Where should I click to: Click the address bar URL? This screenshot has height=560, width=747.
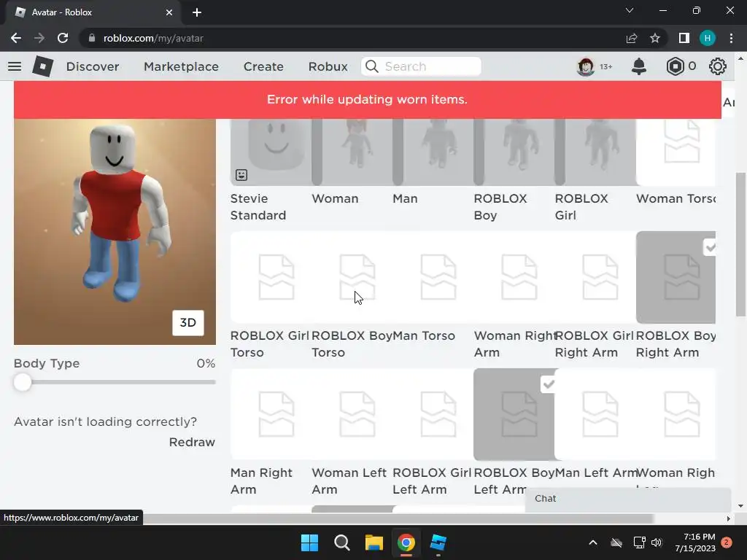point(153,38)
